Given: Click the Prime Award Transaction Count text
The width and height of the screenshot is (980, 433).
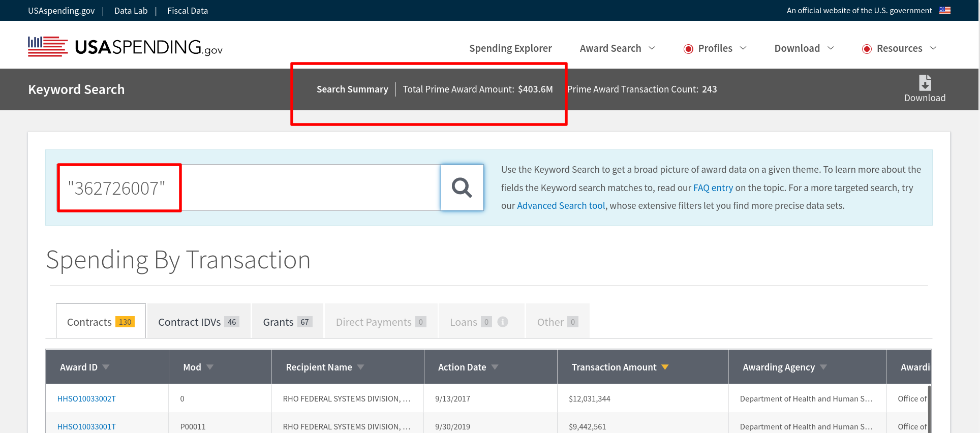Looking at the screenshot, I should tap(642, 89).
